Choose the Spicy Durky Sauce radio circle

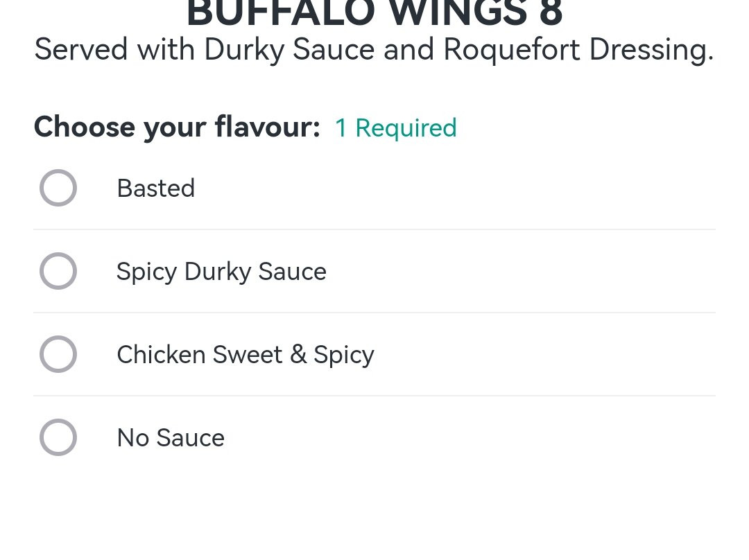pyautogui.click(x=58, y=271)
